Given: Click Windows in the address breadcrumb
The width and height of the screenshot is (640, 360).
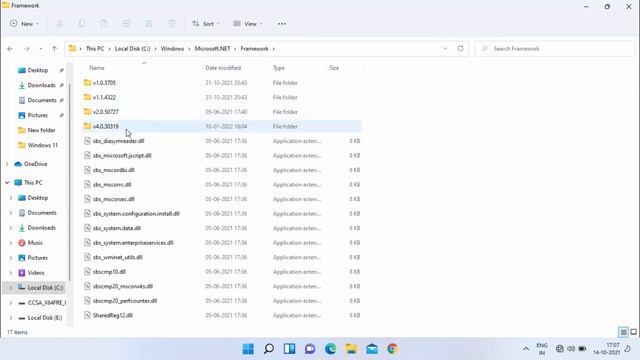Looking at the screenshot, I should click(172, 49).
